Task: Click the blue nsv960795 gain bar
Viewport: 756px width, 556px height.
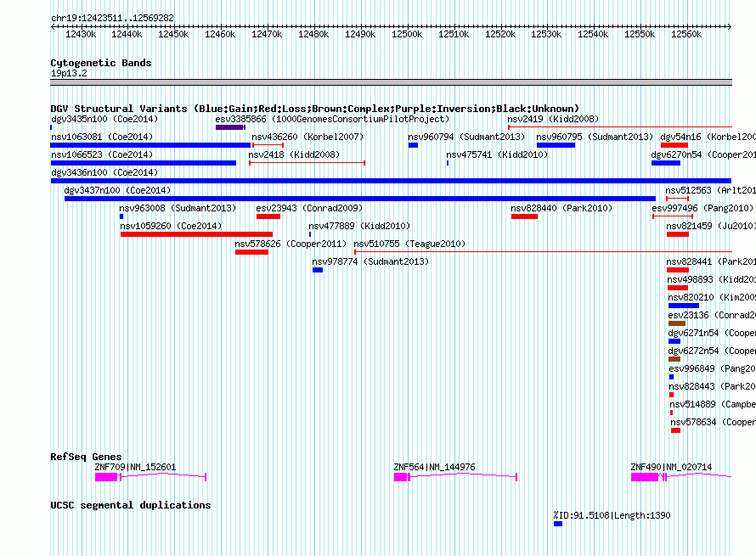Action: tap(556, 145)
